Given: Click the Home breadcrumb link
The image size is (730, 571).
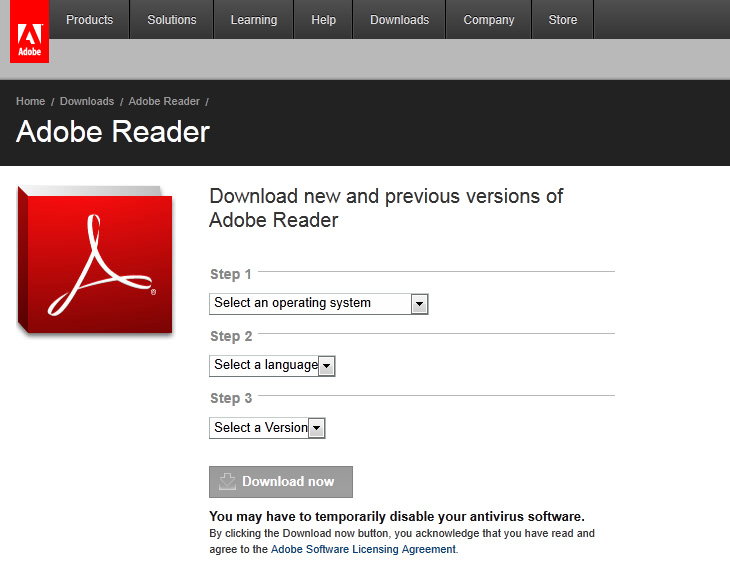Looking at the screenshot, I should pyautogui.click(x=30, y=102).
